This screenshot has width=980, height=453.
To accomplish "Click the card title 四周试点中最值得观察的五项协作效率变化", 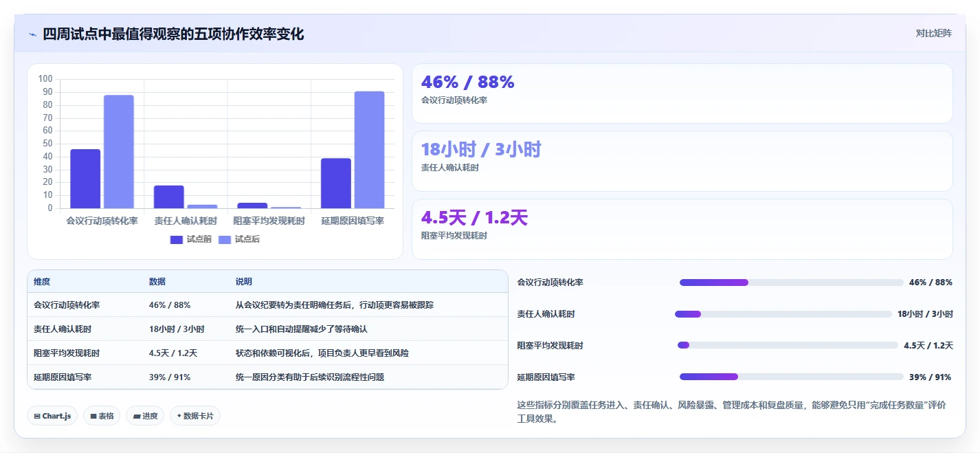I will pos(173,34).
